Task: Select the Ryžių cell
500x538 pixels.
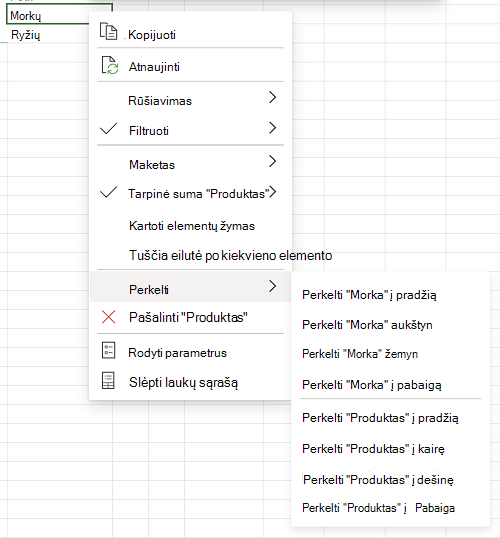Action: [x=48, y=34]
